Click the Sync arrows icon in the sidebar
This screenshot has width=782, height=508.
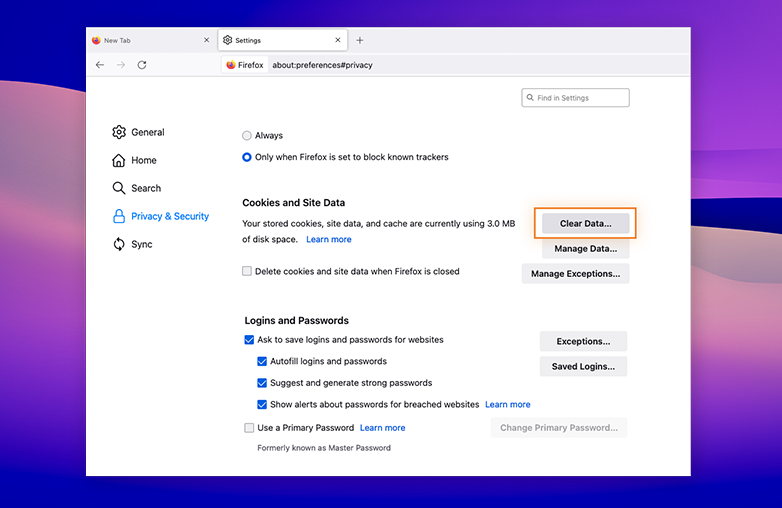(119, 244)
